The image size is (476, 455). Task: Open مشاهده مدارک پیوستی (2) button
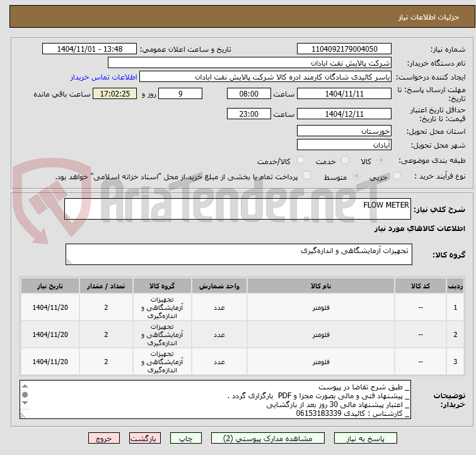268,439
